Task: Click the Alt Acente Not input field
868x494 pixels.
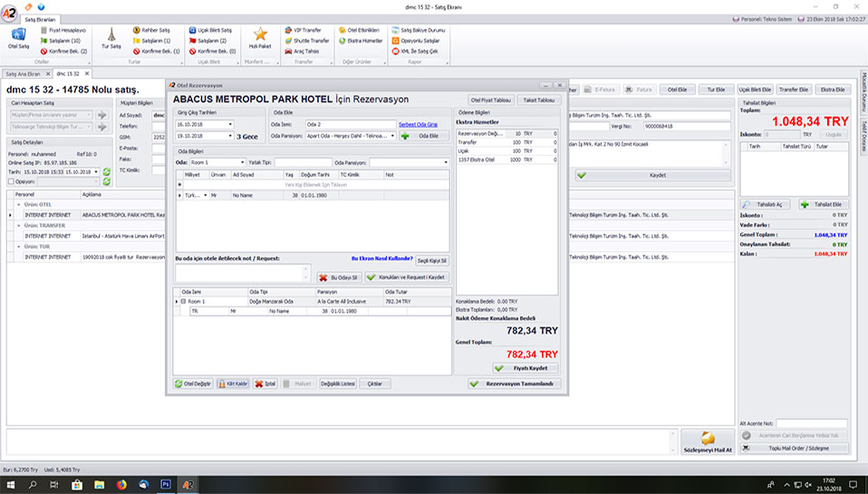Action: pyautogui.click(x=812, y=423)
